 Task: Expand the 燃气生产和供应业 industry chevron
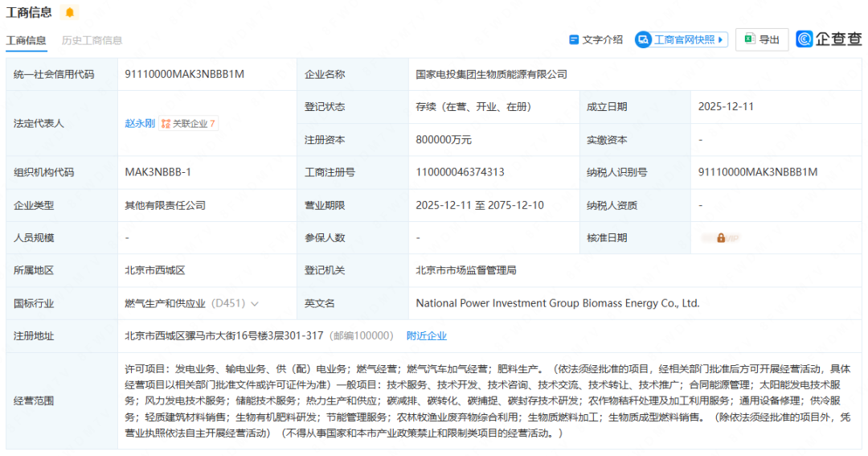pyautogui.click(x=255, y=304)
